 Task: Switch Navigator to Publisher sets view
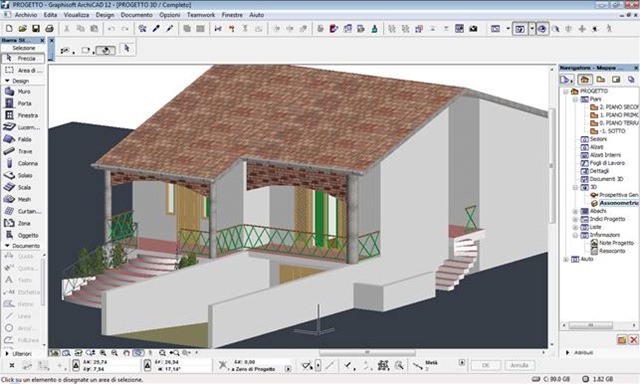(x=631, y=79)
